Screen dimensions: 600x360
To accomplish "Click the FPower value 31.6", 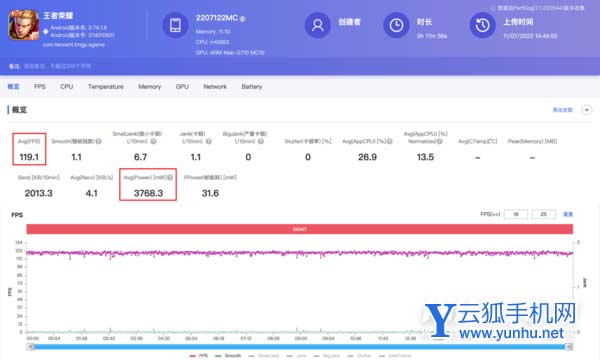I will click(x=210, y=193).
